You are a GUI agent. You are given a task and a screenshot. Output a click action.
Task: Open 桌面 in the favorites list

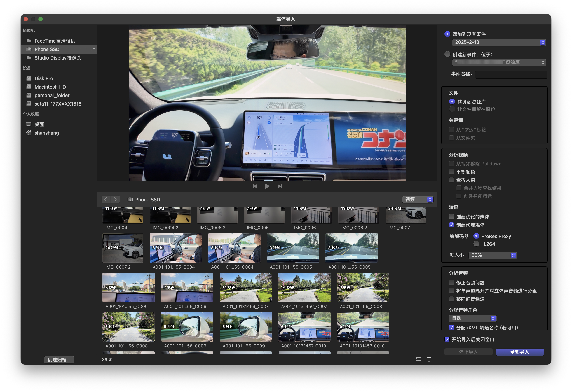click(x=39, y=125)
